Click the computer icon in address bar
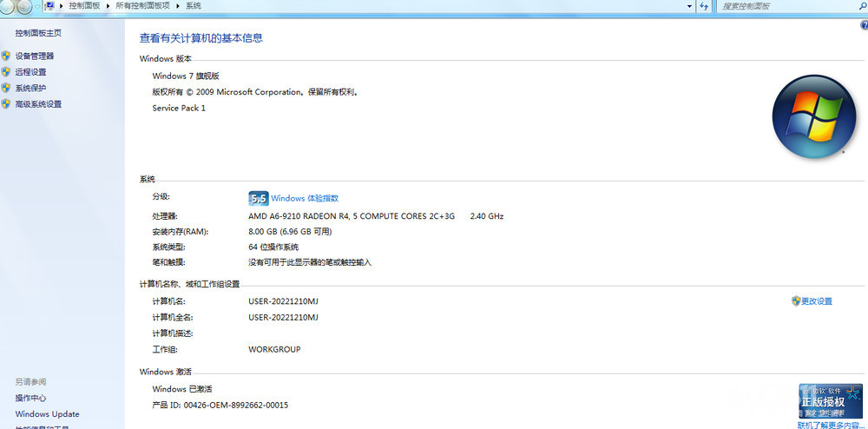868x429 pixels. tap(49, 6)
